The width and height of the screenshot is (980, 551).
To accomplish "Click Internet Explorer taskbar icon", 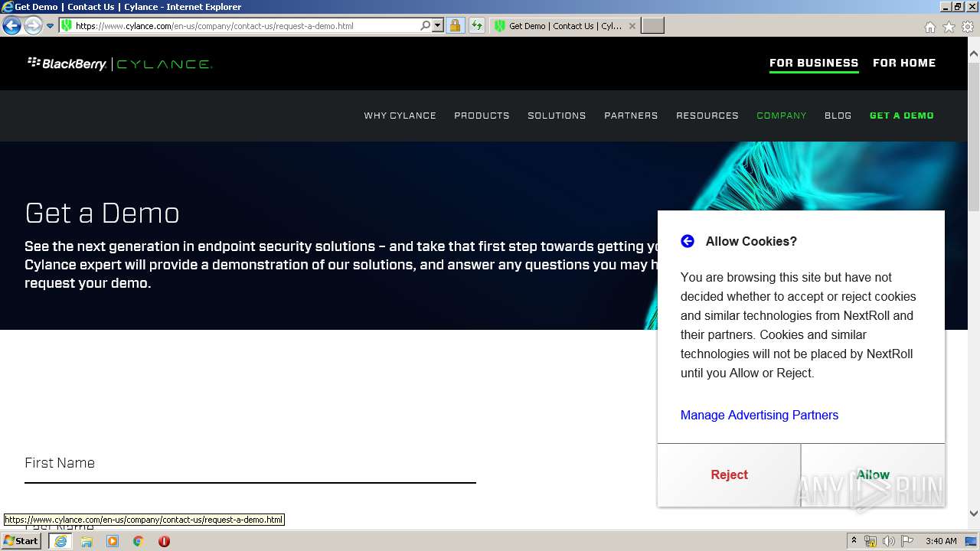I will click(60, 541).
